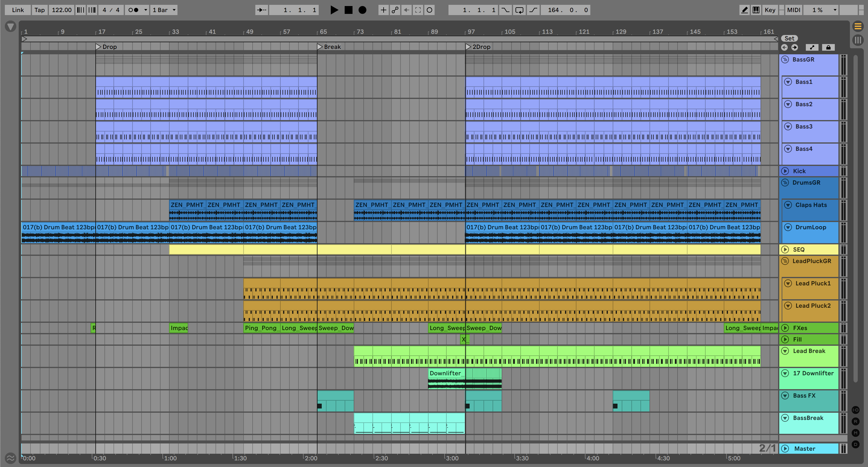Viewport: 868px width, 467px height.
Task: Click the Follow playback arrow icon
Action: click(x=261, y=10)
